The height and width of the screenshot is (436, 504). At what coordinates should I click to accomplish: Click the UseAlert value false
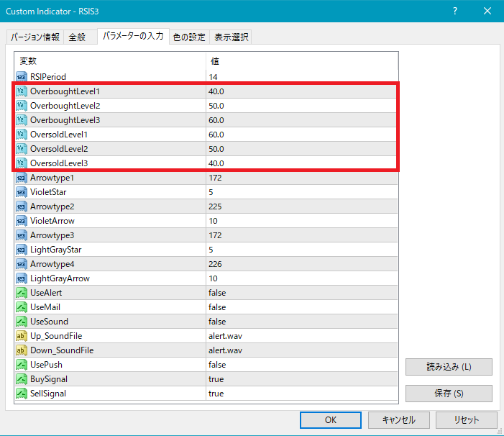(x=217, y=293)
